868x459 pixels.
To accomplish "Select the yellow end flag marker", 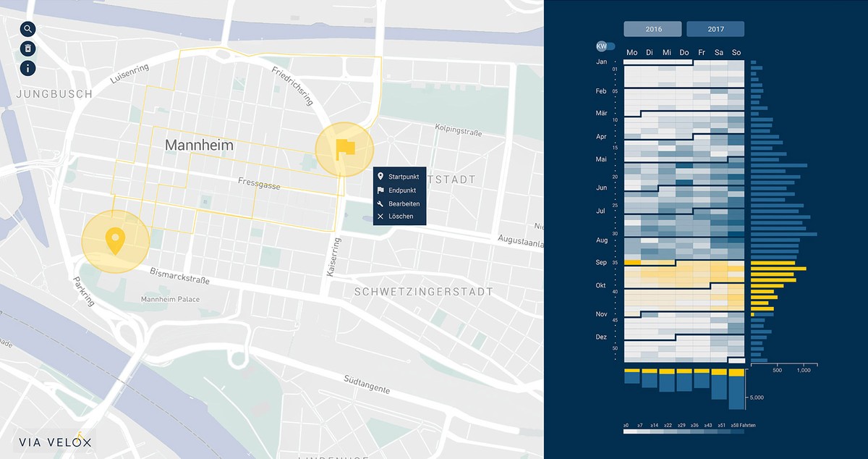I will [x=345, y=148].
